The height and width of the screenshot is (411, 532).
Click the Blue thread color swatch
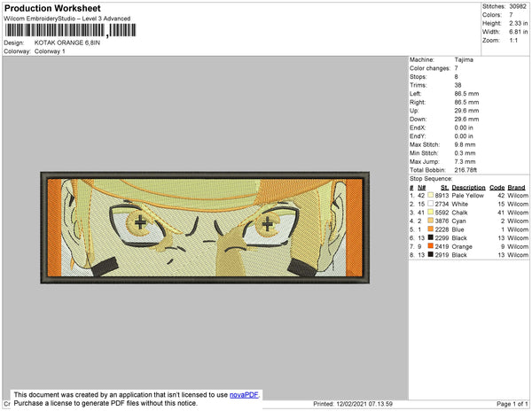(431, 229)
